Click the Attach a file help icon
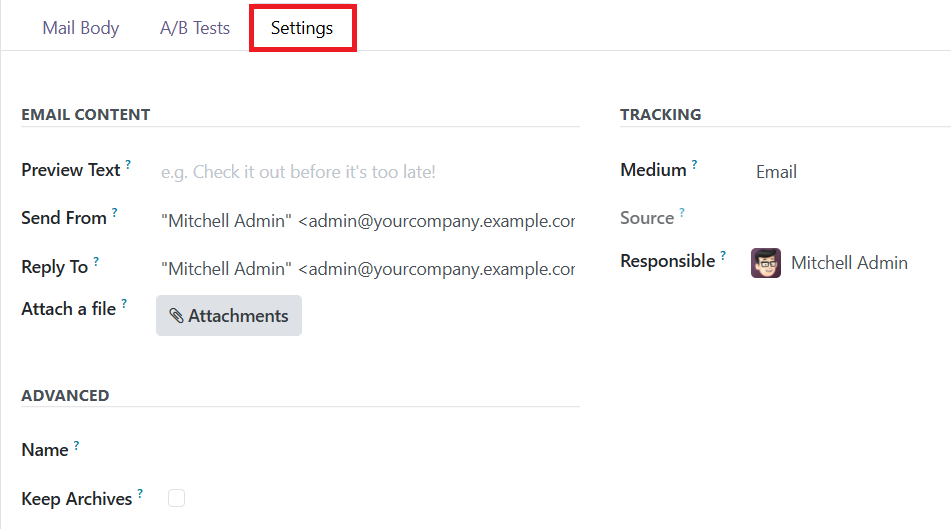 124,303
